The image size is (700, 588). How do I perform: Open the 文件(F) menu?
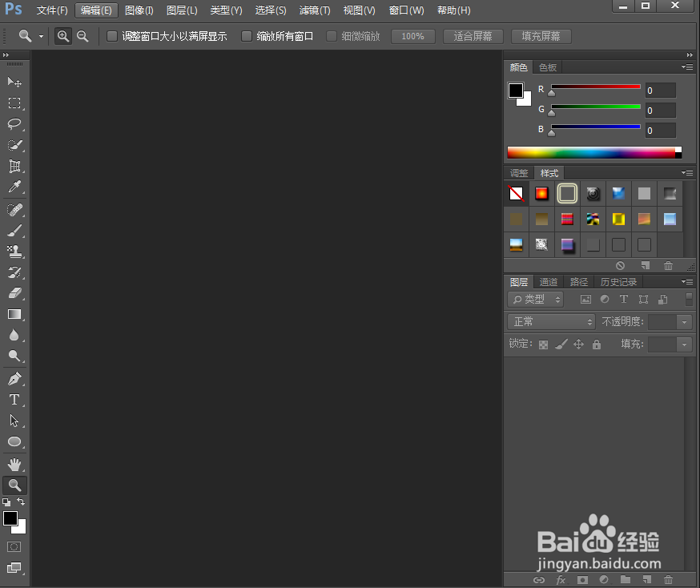pos(52,10)
